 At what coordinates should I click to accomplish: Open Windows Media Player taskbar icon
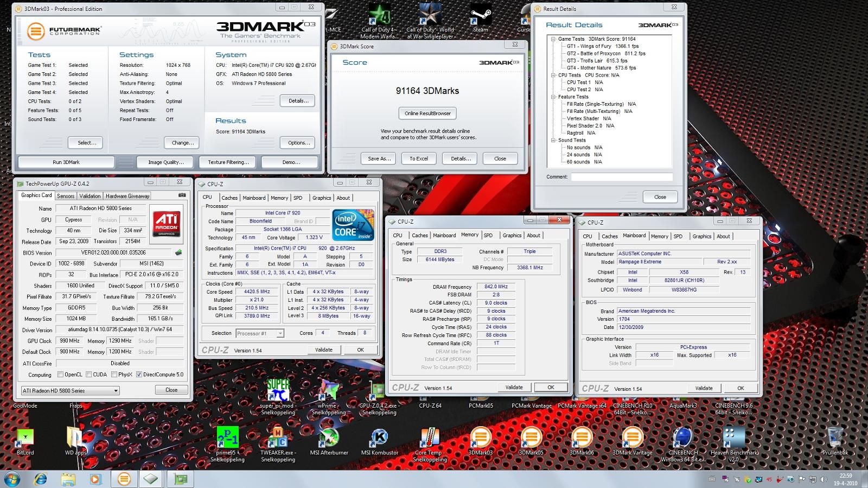[95, 479]
